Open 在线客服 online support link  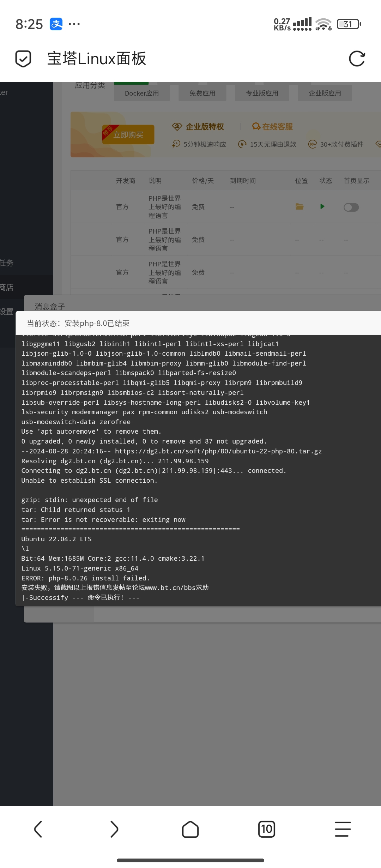273,127
